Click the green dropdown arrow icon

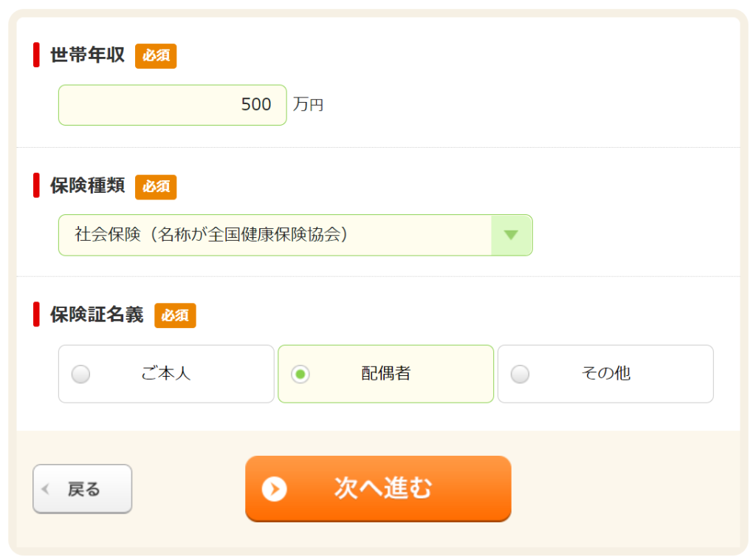[511, 235]
